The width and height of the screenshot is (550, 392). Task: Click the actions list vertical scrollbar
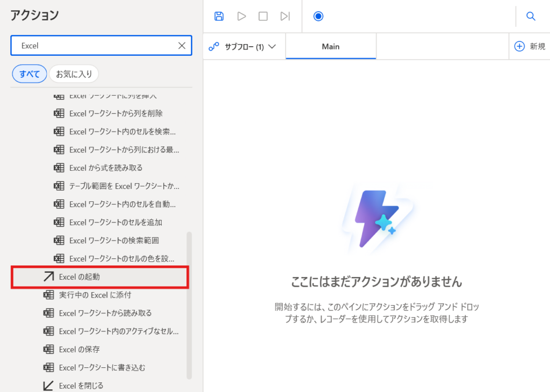tap(190, 305)
